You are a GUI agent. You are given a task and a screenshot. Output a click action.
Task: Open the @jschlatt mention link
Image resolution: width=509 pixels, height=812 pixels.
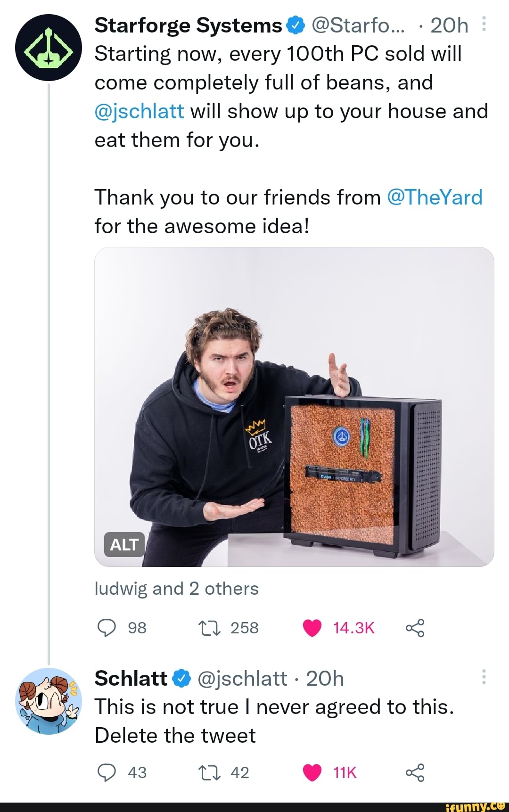pyautogui.click(x=140, y=112)
